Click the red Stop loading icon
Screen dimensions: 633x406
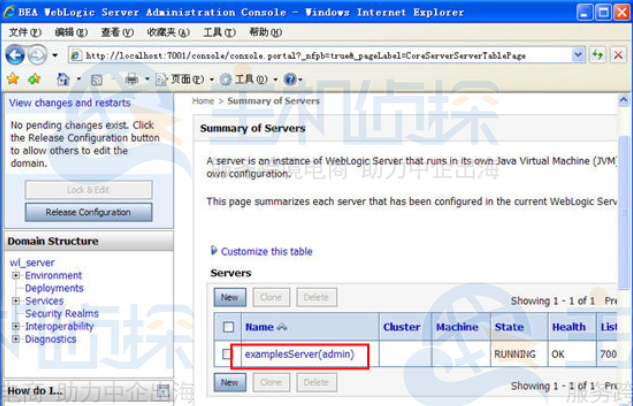point(618,55)
